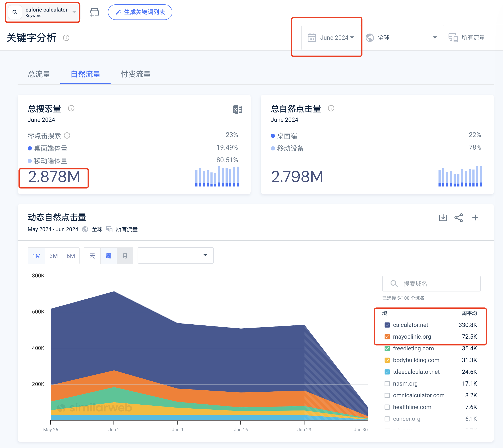Image resolution: width=503 pixels, height=448 pixels.
Task: Click the calendar icon in date picker
Action: click(x=312, y=38)
